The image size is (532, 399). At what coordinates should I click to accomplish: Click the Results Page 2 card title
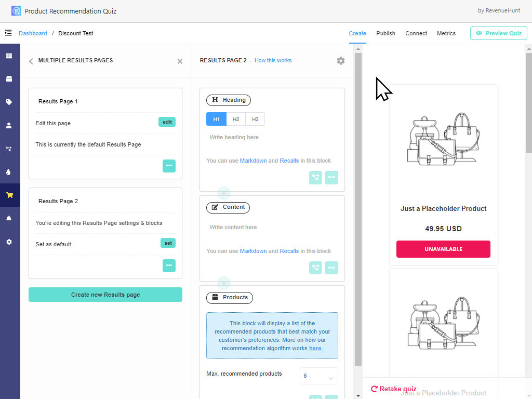coord(58,201)
